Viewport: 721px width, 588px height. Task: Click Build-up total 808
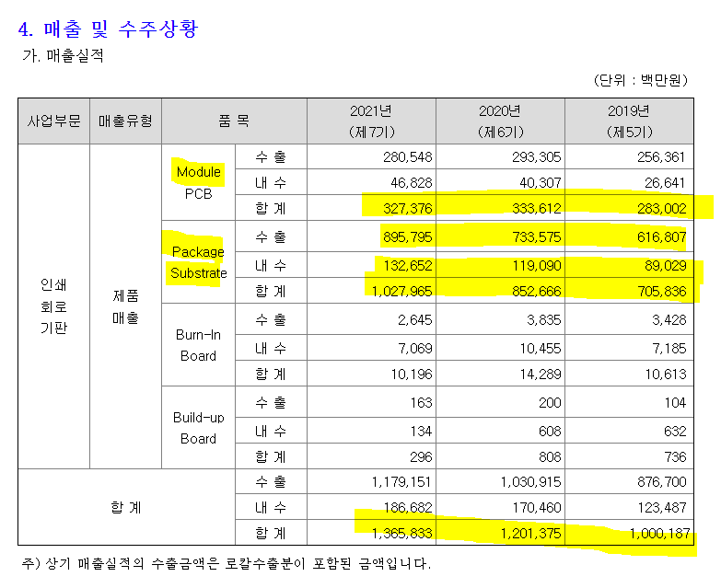550,456
